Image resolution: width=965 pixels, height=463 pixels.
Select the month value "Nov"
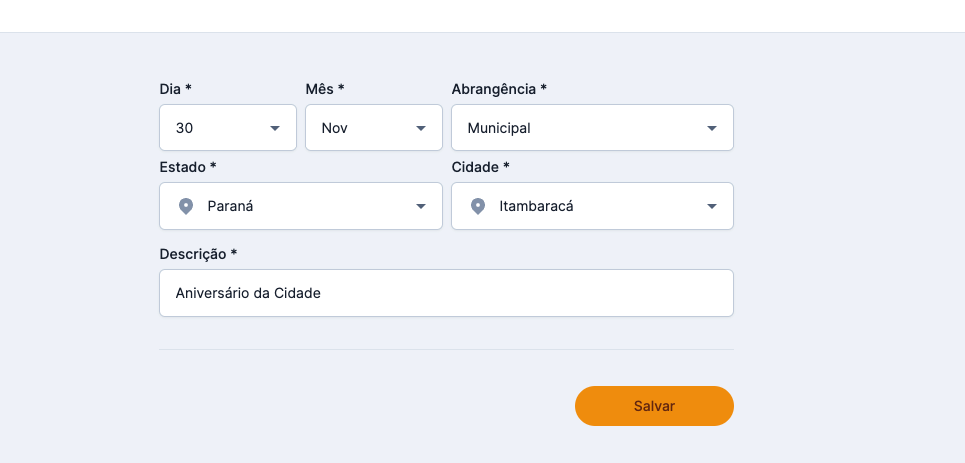click(335, 129)
